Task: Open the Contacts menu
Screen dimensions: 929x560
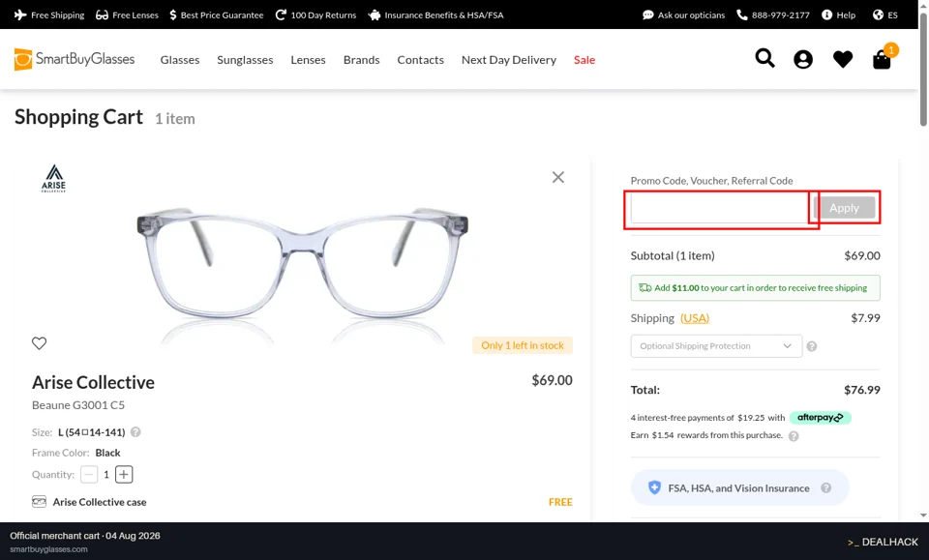Action: point(420,60)
